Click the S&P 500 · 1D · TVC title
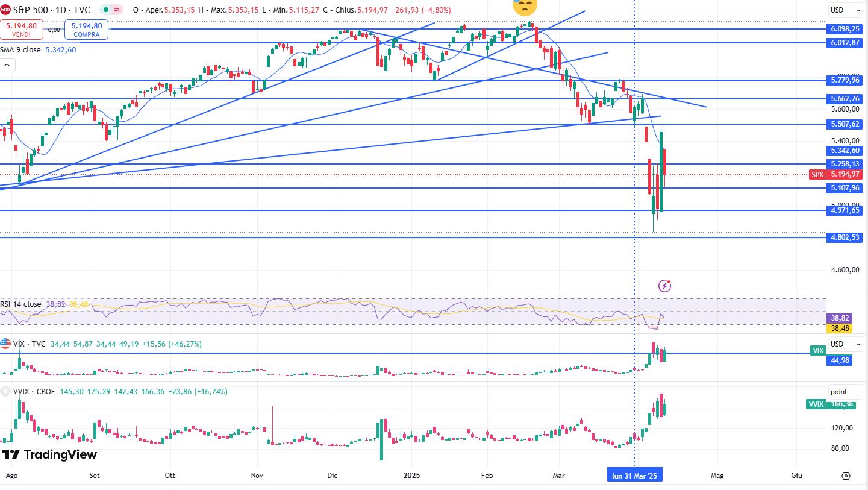 pyautogui.click(x=52, y=10)
